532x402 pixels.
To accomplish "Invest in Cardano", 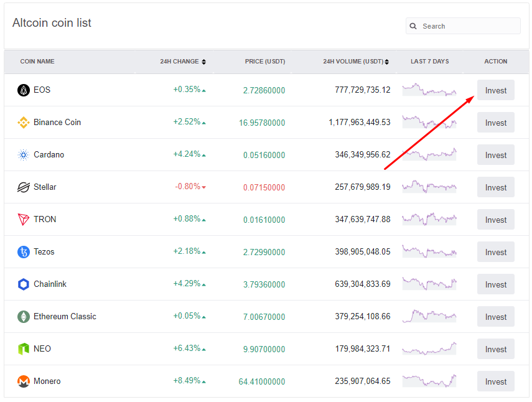I will coord(496,155).
